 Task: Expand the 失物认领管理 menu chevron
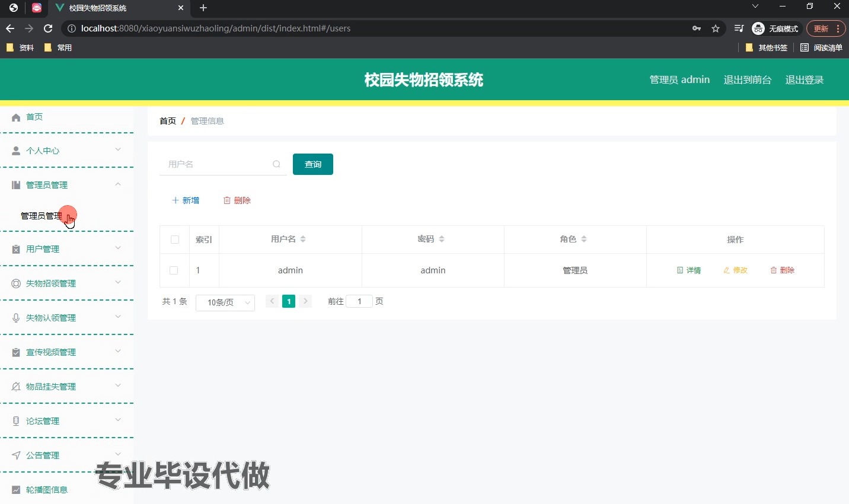(x=118, y=317)
